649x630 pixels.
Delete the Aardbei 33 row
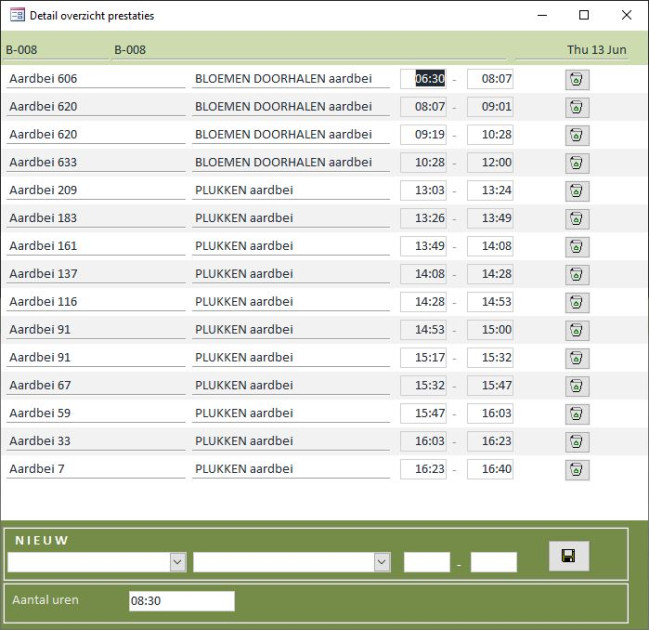pos(577,442)
